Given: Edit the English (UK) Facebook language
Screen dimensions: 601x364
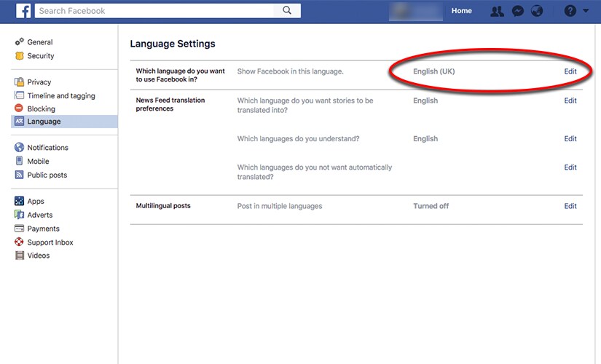Looking at the screenshot, I should 570,71.
